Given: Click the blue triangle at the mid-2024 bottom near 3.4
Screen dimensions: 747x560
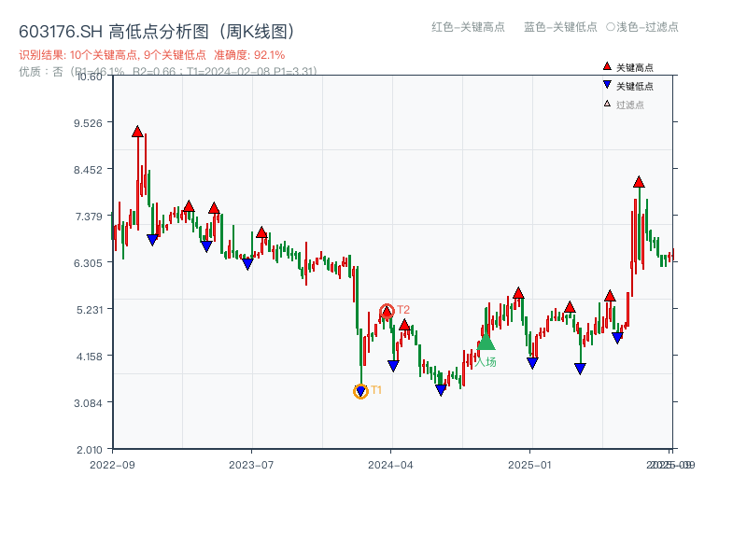Looking at the screenshot, I should [441, 390].
